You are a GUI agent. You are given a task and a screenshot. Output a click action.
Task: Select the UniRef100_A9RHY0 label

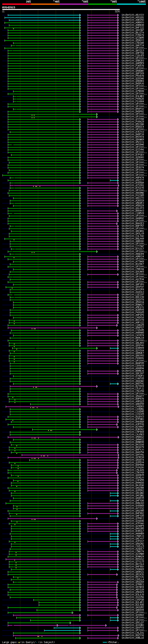[x=133, y=22]
